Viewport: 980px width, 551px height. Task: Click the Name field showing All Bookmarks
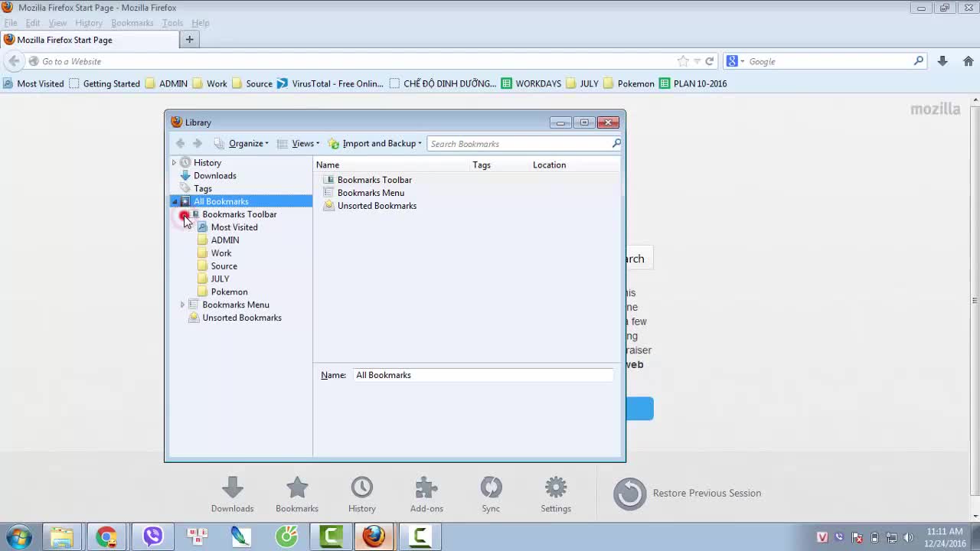point(482,375)
